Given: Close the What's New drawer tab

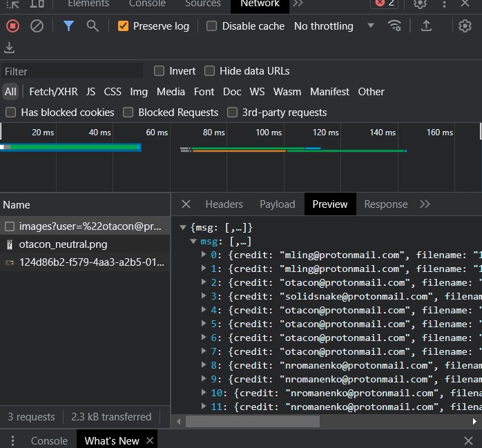Looking at the screenshot, I should coord(150,440).
